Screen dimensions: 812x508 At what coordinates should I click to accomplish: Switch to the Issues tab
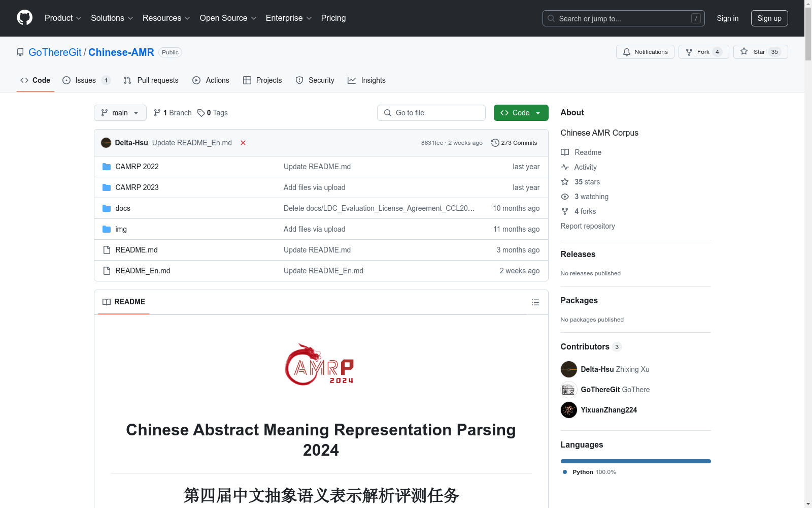click(x=86, y=80)
